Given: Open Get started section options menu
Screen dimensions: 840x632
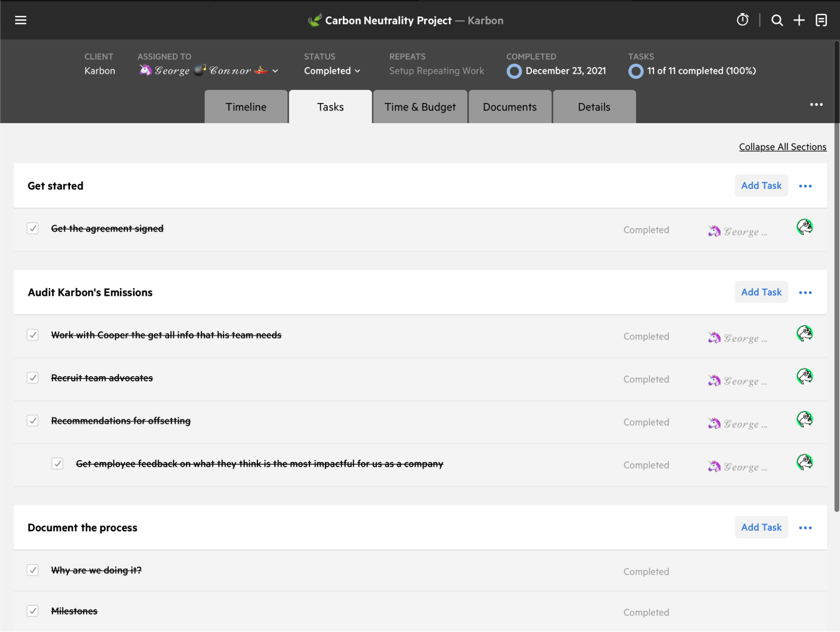Looking at the screenshot, I should point(805,186).
